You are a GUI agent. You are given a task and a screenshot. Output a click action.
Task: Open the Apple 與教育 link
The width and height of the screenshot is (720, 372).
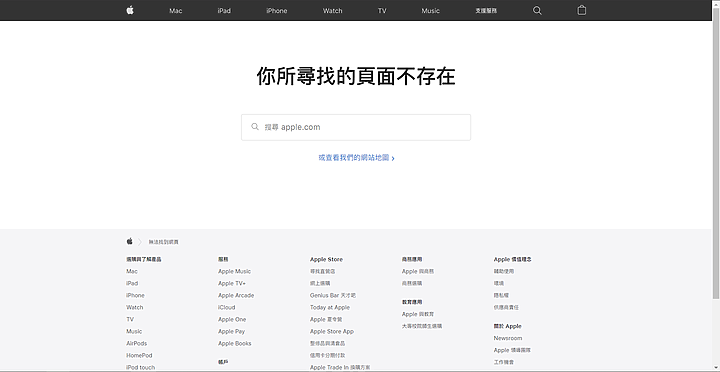[418, 314]
